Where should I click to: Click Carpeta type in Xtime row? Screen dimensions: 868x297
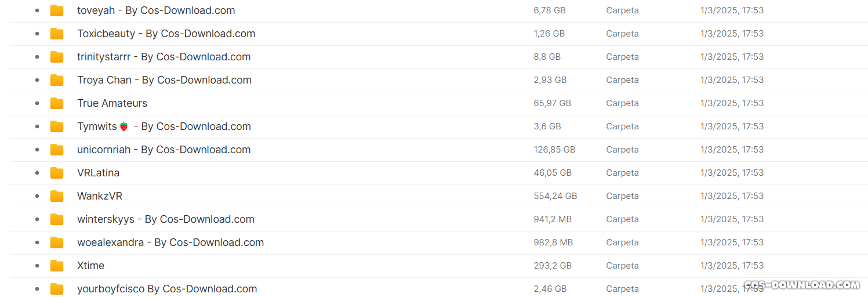pos(622,266)
